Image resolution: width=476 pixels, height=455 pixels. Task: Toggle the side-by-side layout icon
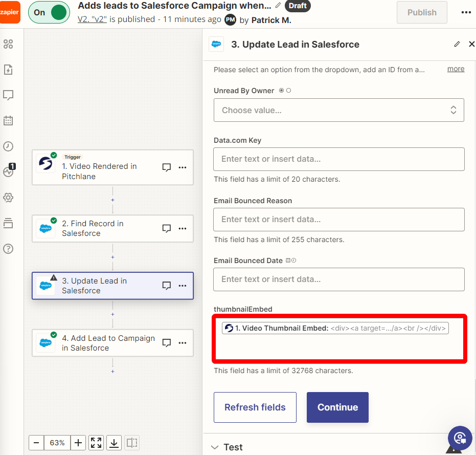pyautogui.click(x=132, y=443)
